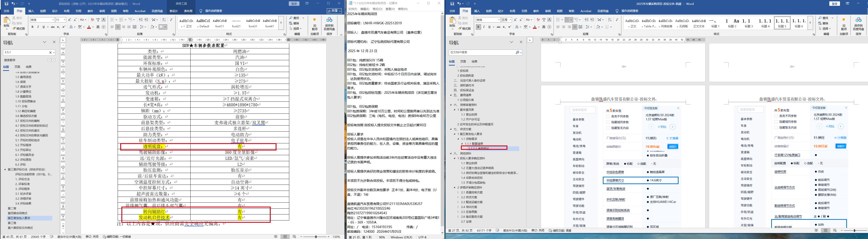Open the font name combo box in left Word

(x=42, y=20)
